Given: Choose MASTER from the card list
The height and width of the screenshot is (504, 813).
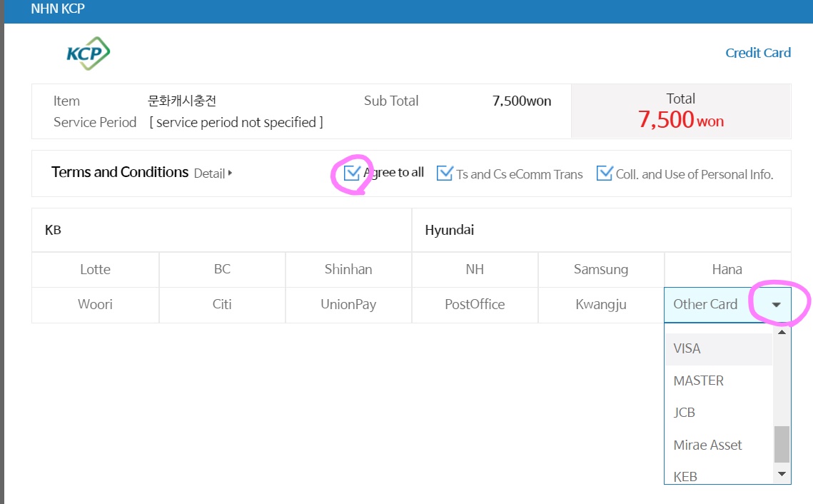Looking at the screenshot, I should coord(719,380).
